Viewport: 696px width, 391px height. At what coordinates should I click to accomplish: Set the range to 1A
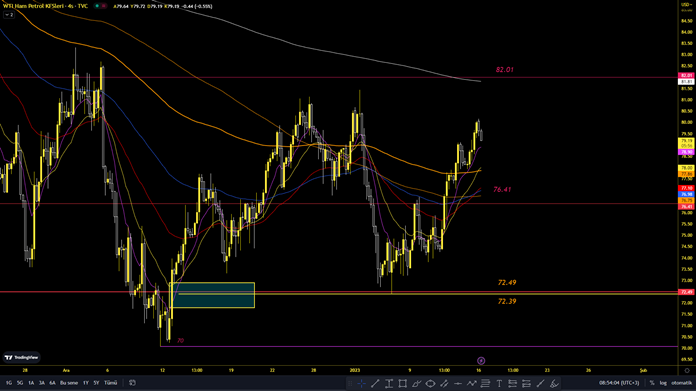tap(31, 383)
